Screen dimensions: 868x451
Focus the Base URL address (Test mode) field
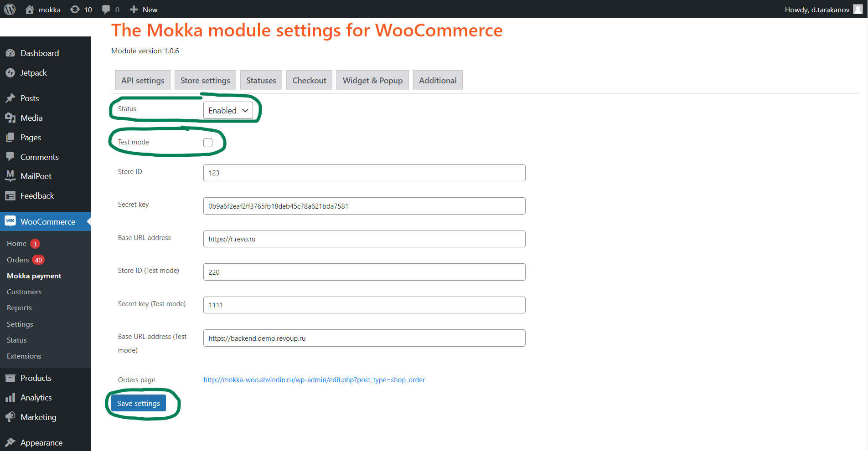364,338
